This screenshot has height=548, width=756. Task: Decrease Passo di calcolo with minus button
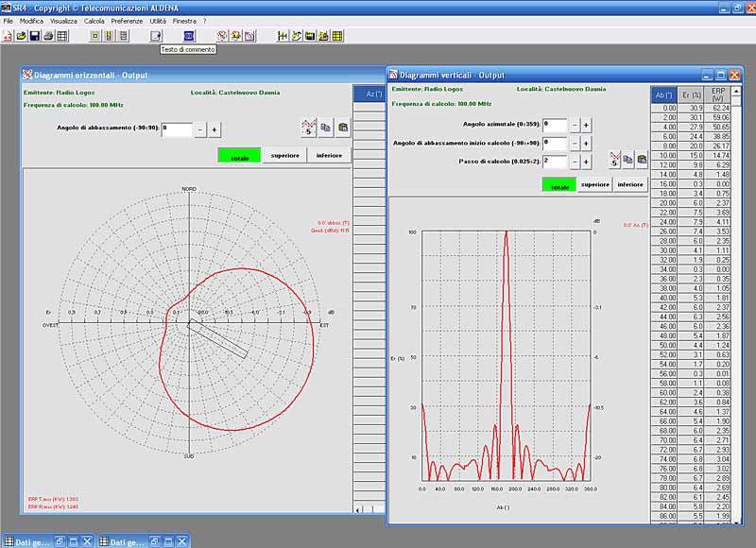tap(573, 162)
